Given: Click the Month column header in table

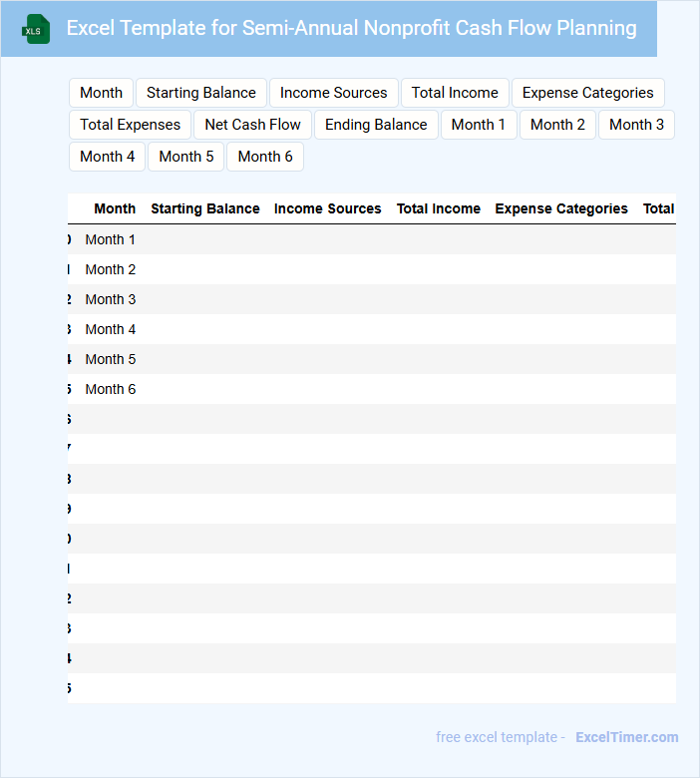Looking at the screenshot, I should coord(115,208).
